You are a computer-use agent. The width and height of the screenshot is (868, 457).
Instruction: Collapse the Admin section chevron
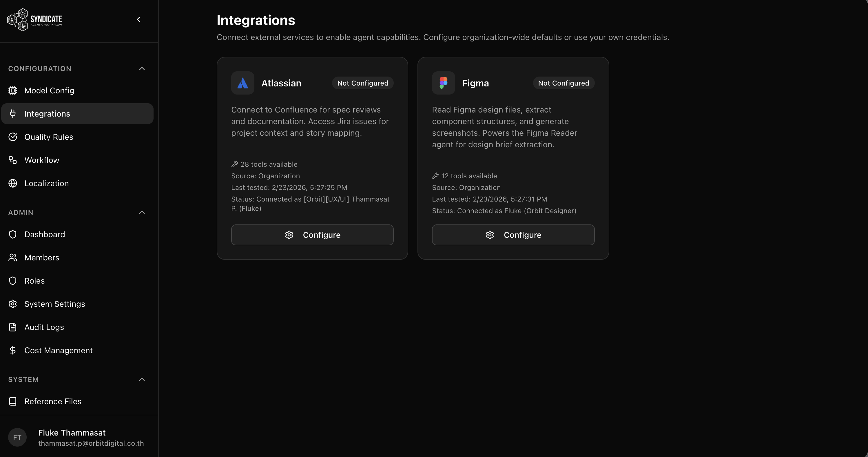(142, 213)
